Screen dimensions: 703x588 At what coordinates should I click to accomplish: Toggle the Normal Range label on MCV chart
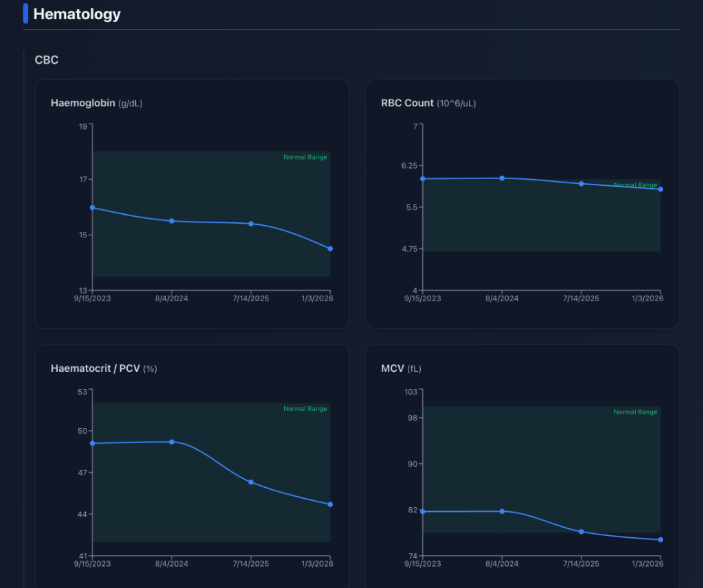pyautogui.click(x=635, y=412)
